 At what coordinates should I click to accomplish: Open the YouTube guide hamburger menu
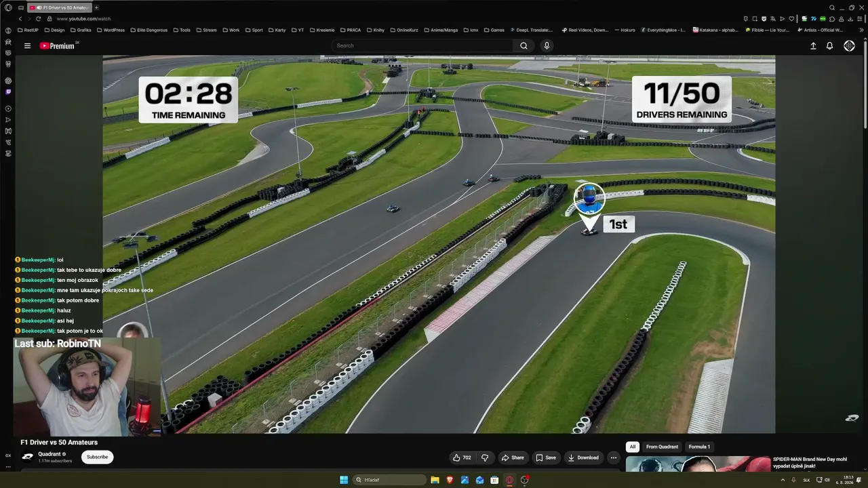click(27, 45)
